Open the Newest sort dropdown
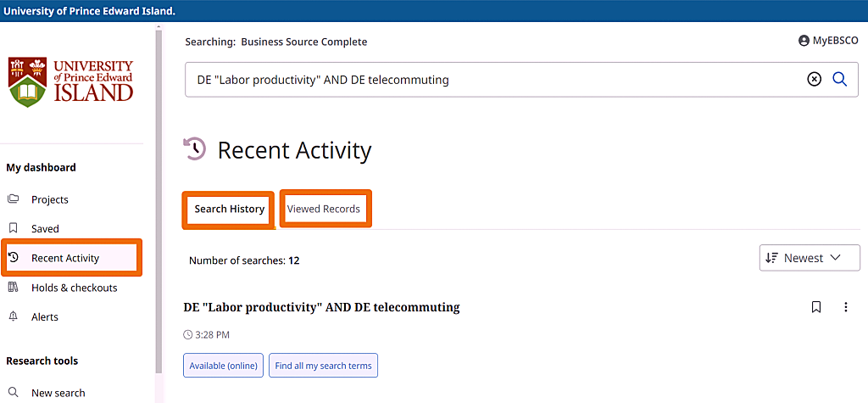 pyautogui.click(x=809, y=258)
